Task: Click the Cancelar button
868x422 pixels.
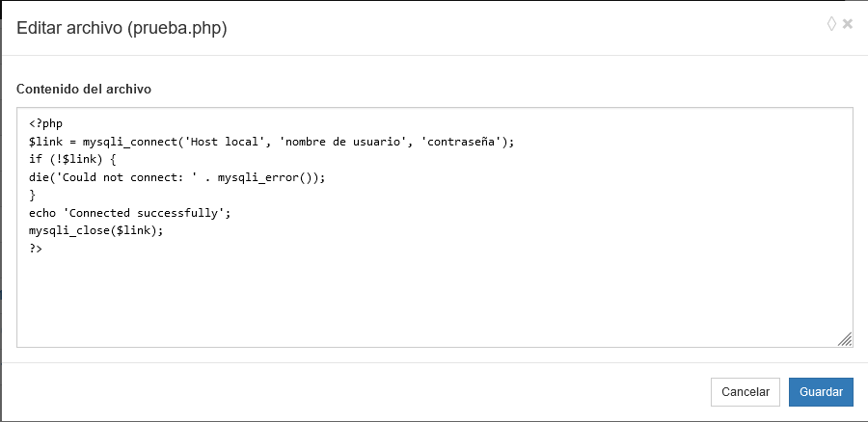Action: click(x=745, y=392)
